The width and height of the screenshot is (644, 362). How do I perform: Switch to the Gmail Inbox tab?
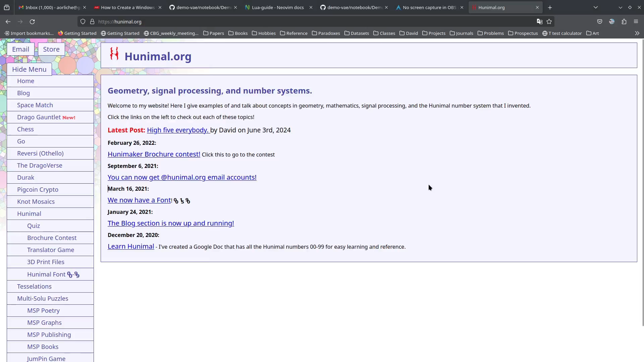(49, 7)
